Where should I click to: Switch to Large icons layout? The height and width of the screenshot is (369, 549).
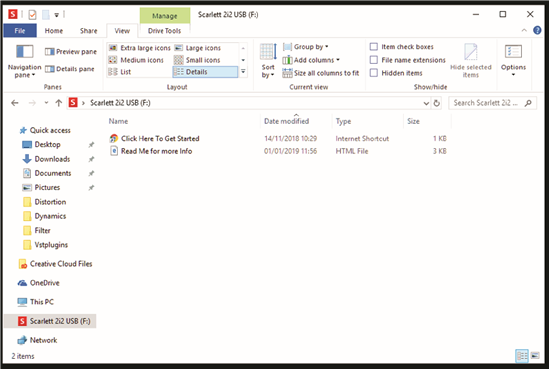coord(198,48)
